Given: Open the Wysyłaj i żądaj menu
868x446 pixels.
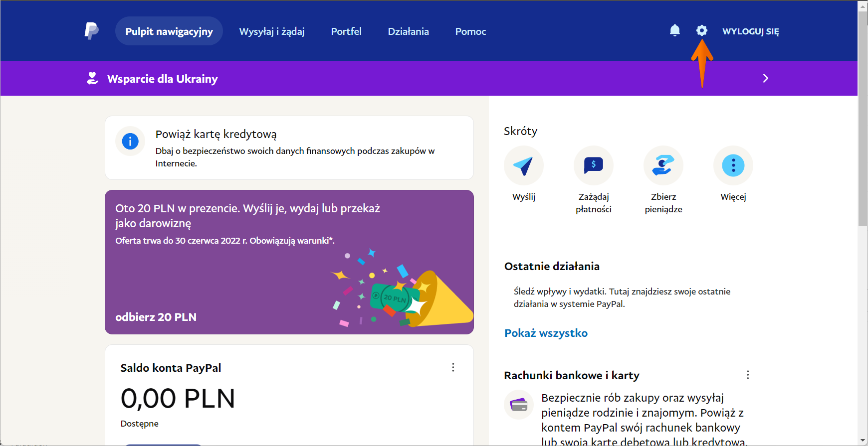Looking at the screenshot, I should [x=272, y=31].
